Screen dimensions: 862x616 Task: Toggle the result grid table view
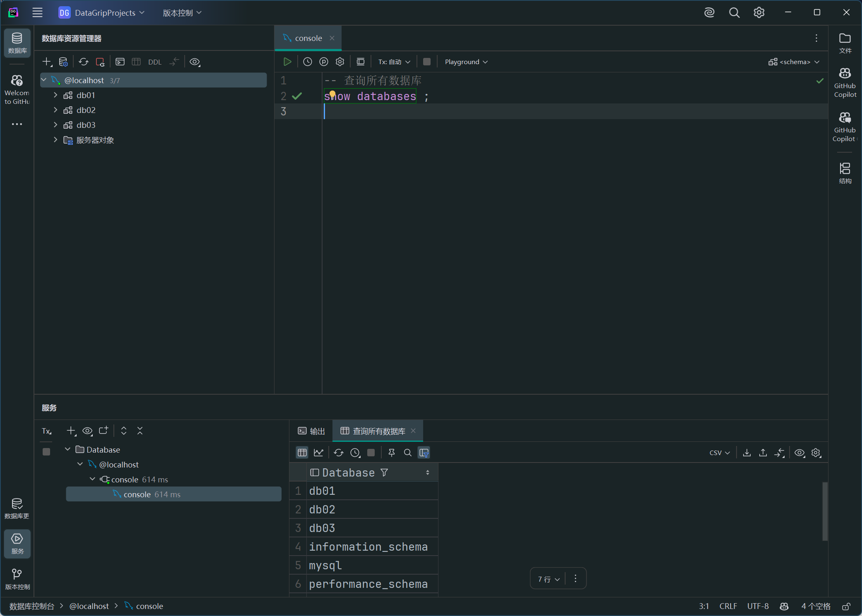tap(302, 453)
